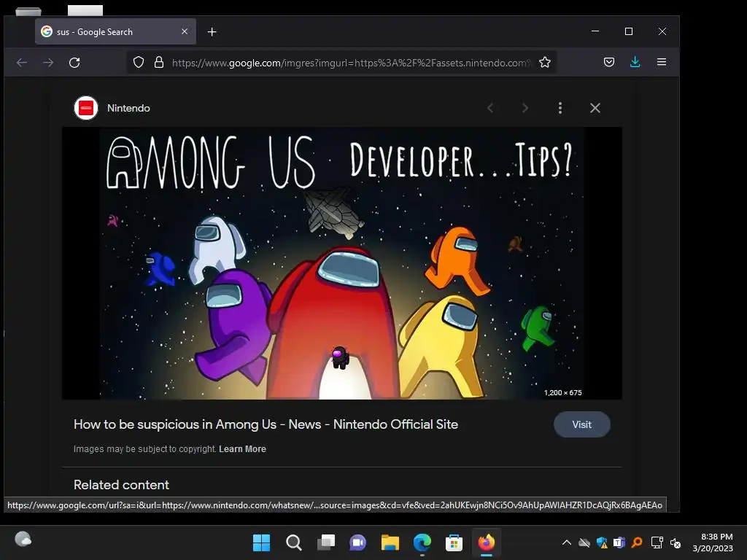This screenshot has width=747, height=560.
Task: Open the How to be suspicious article title
Action: (x=266, y=424)
